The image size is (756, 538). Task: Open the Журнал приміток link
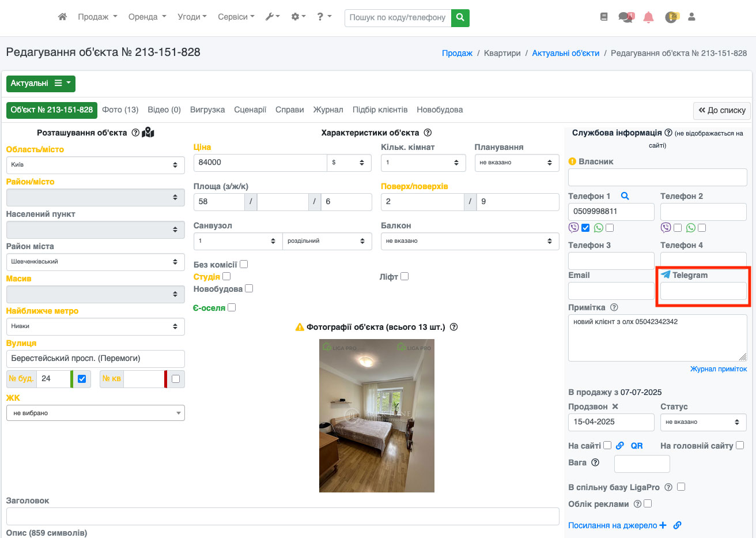[718, 369]
